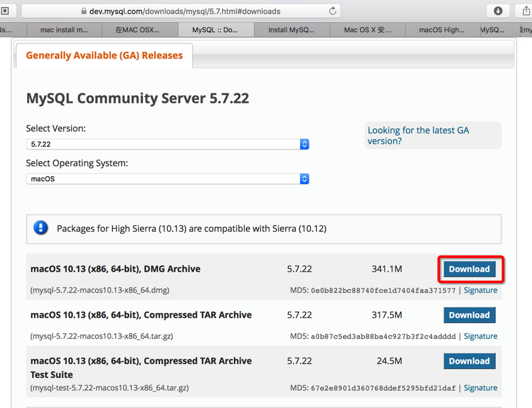Click the 'MySQL Community Server 5.7.22' heading
This screenshot has width=532, height=408.
click(x=137, y=98)
